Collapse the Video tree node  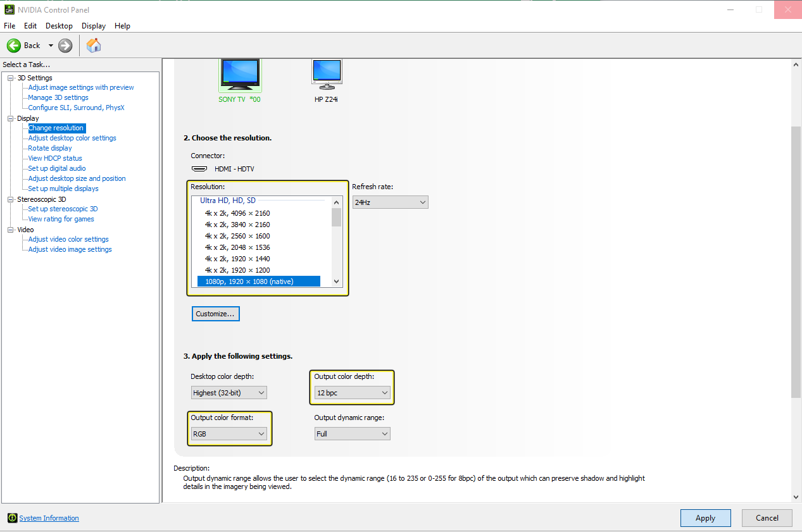(11, 230)
